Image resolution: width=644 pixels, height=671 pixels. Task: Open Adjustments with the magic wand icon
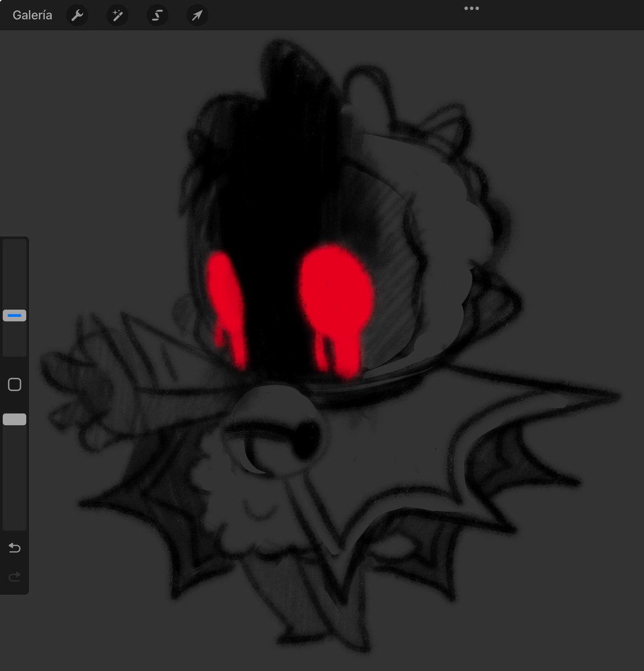(x=117, y=15)
